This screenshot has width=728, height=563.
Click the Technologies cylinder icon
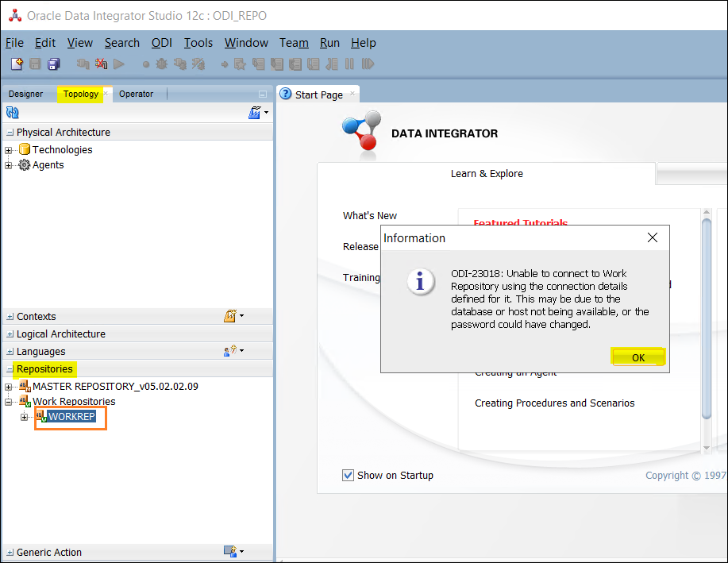tap(25, 149)
